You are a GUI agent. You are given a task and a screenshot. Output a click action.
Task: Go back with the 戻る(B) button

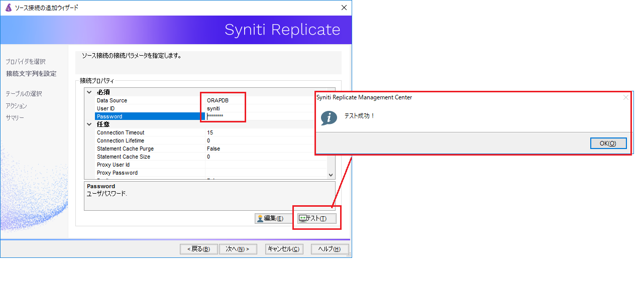(198, 249)
